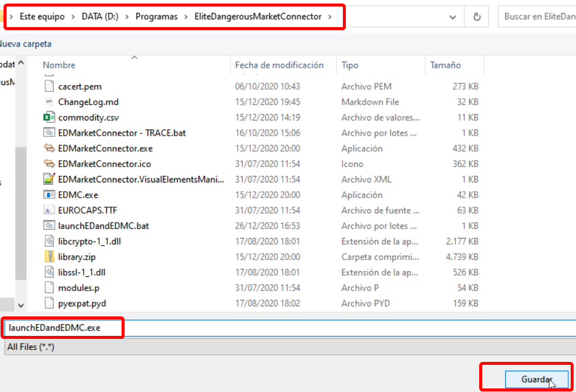Click the 4.739 KB size of library.zip
This screenshot has height=392, width=576.
click(462, 257)
